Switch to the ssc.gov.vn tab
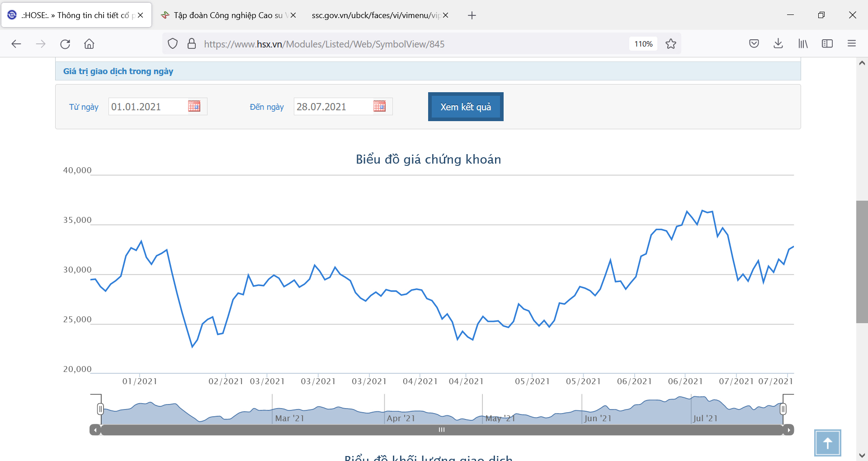The width and height of the screenshot is (868, 461). click(375, 15)
